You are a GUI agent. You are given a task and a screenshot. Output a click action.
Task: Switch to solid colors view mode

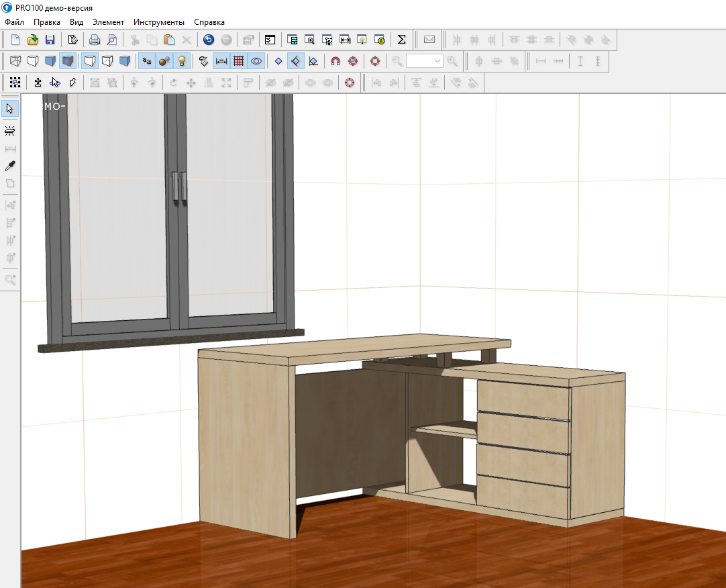pyautogui.click(x=50, y=61)
